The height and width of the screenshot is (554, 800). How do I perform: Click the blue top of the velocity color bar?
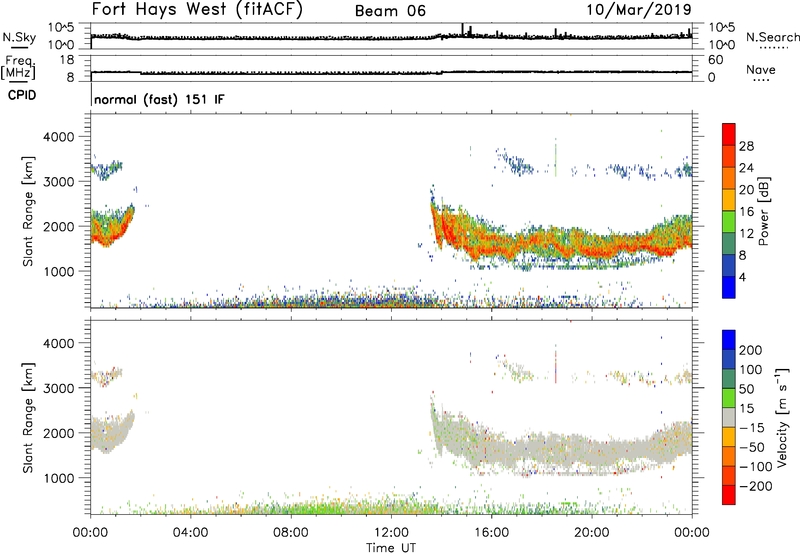729,340
